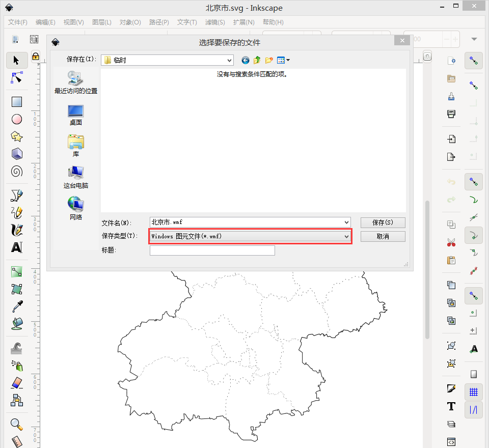Click the Print document icon
The height and width of the screenshot is (448, 489).
click(451, 114)
